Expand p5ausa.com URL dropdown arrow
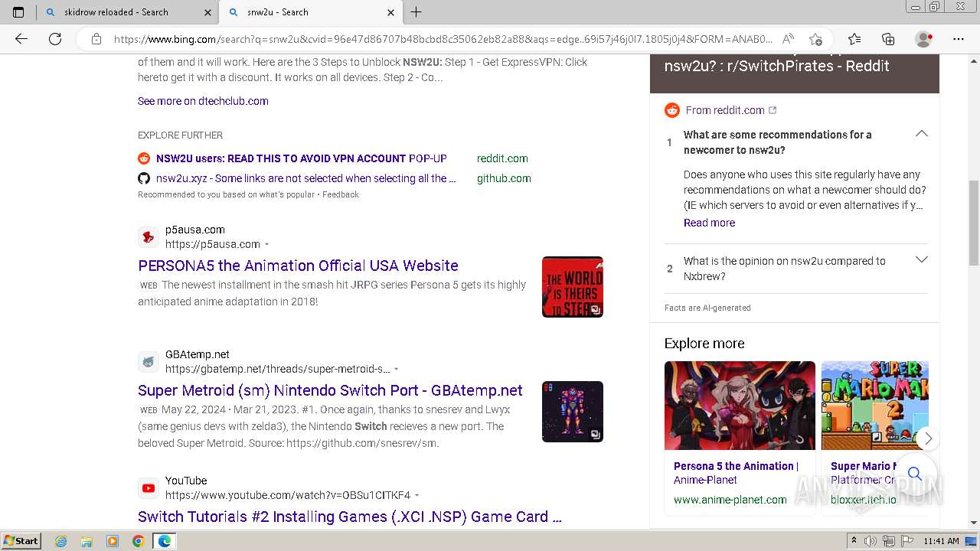The width and height of the screenshot is (980, 551). point(266,244)
